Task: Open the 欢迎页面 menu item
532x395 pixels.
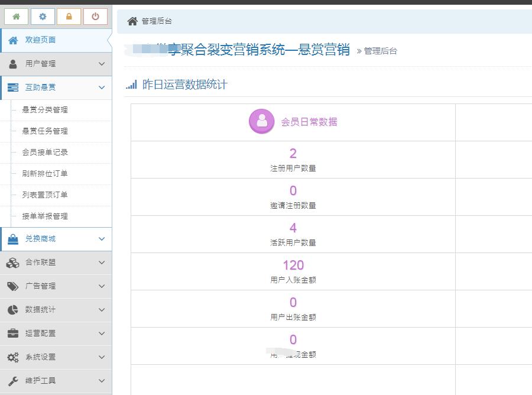Action: point(39,40)
